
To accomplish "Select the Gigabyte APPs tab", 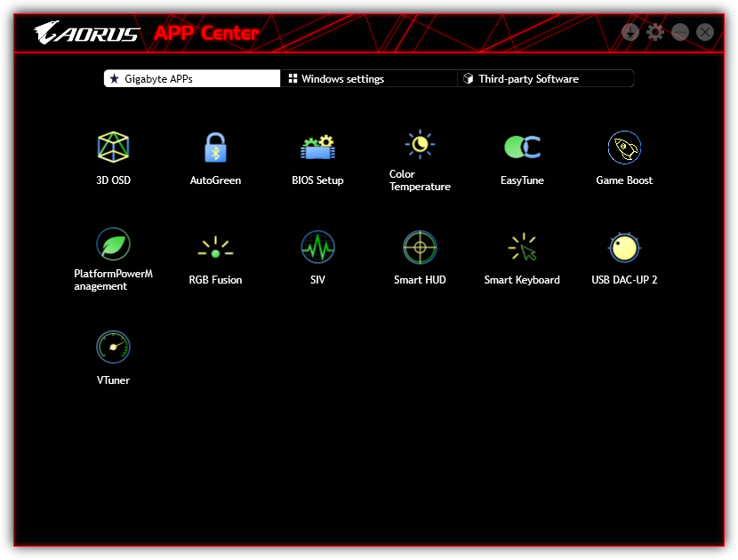I will click(x=192, y=79).
